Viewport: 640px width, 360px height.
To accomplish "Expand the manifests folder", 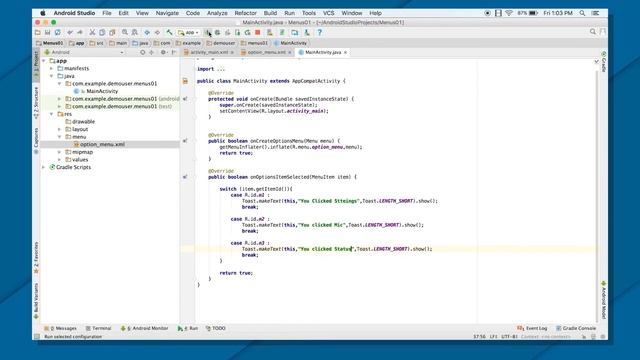I will pyautogui.click(x=51, y=69).
